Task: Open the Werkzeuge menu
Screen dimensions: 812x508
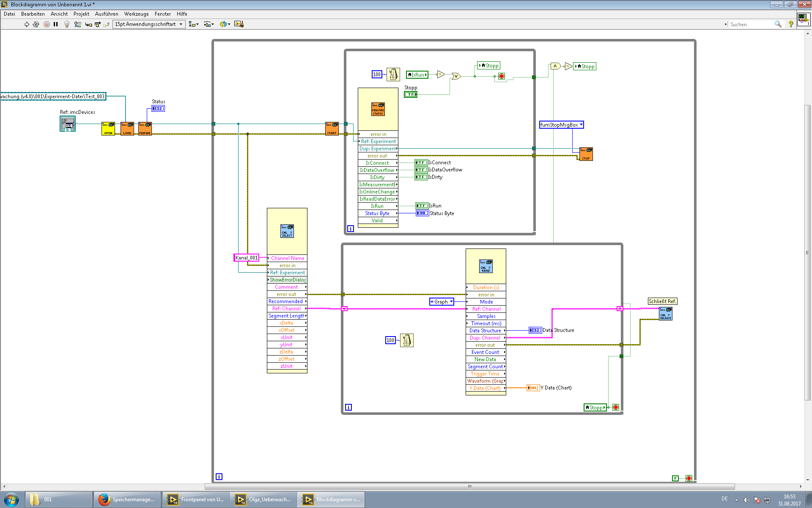Action: coord(136,14)
